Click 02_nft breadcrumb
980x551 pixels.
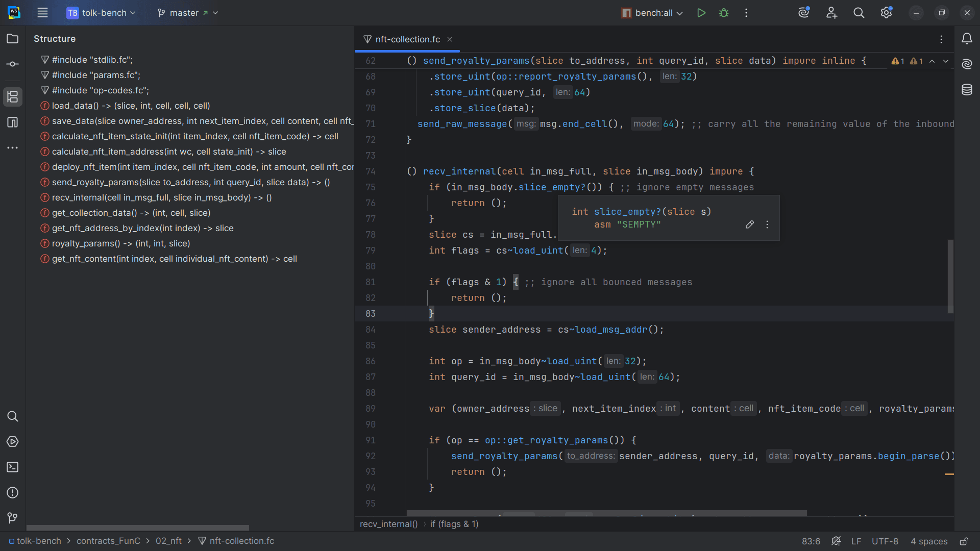pos(168,541)
